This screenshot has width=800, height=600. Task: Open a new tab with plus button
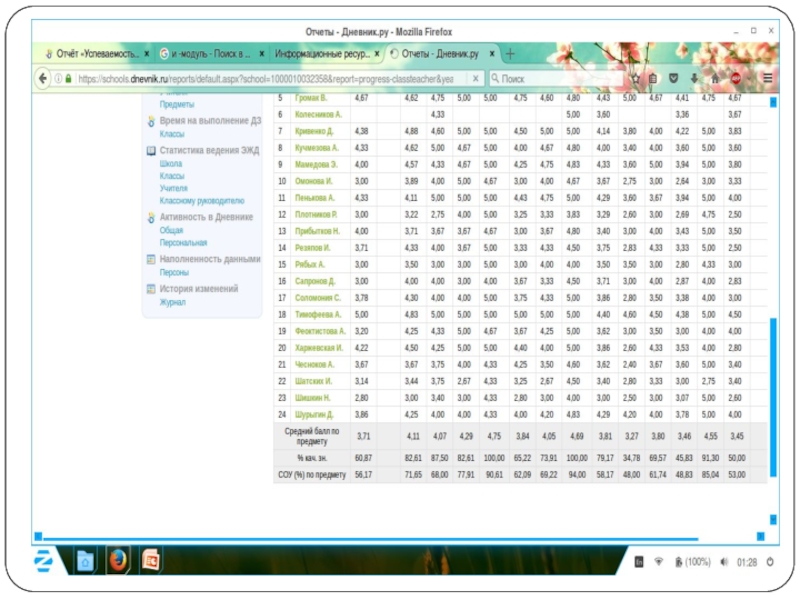pos(510,53)
